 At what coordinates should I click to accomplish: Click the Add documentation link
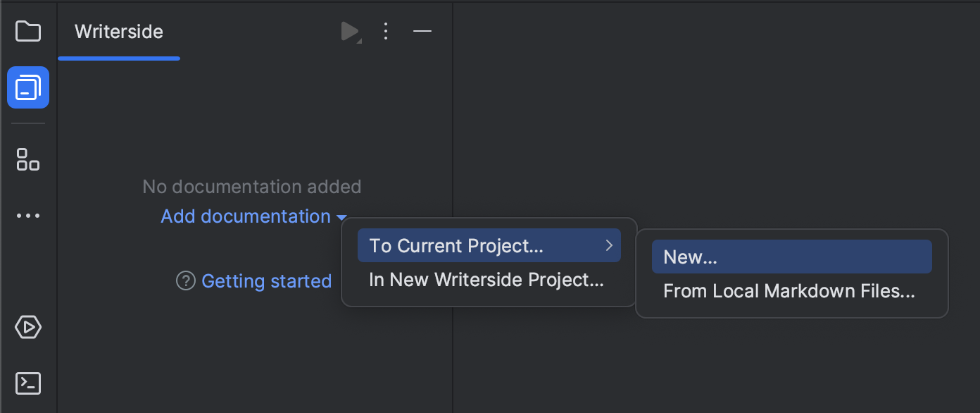[245, 216]
